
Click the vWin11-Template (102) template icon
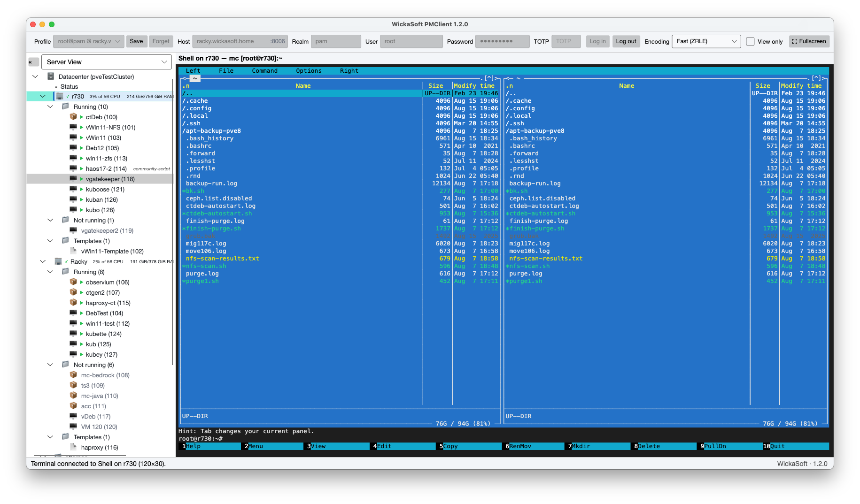click(73, 251)
